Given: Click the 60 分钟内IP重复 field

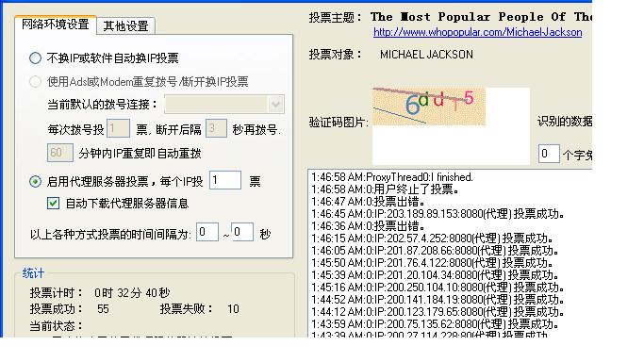Looking at the screenshot, I should pos(60,153).
